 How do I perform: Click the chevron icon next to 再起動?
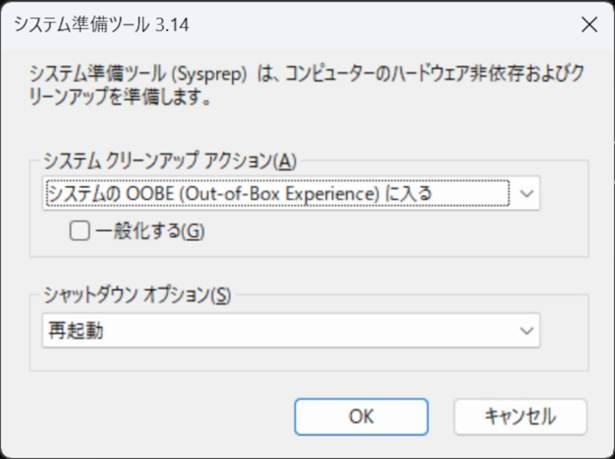(x=526, y=330)
